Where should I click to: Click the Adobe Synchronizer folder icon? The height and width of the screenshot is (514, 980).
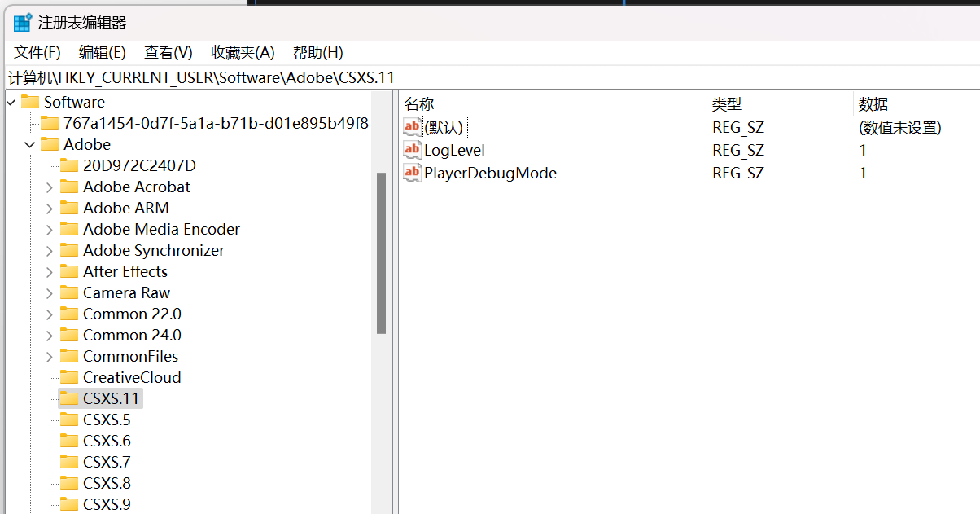[69, 250]
